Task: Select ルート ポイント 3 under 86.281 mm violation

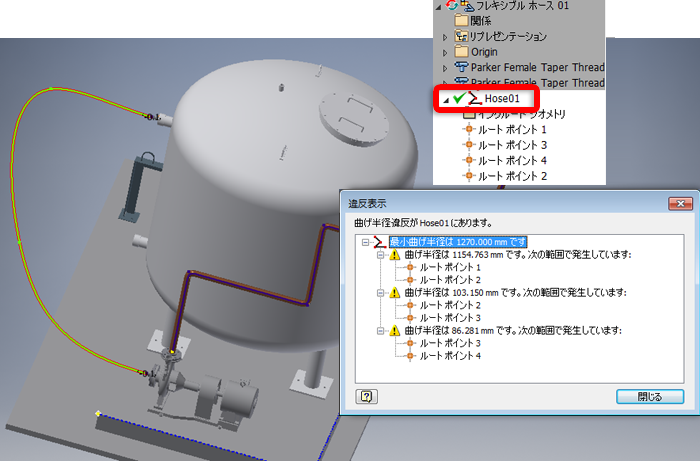Action: click(450, 343)
